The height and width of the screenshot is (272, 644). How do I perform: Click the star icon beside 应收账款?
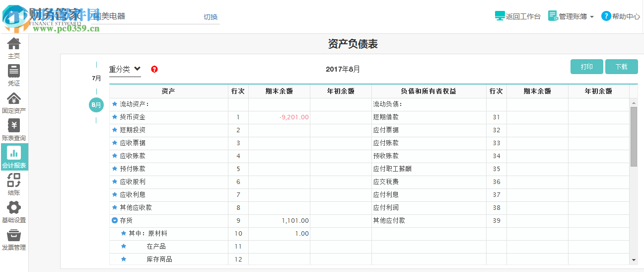tap(115, 156)
